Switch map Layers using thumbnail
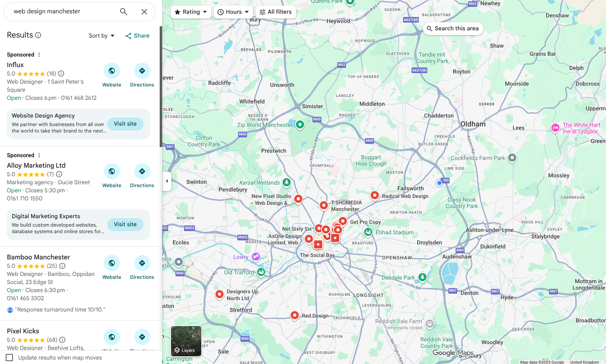 coord(186,341)
